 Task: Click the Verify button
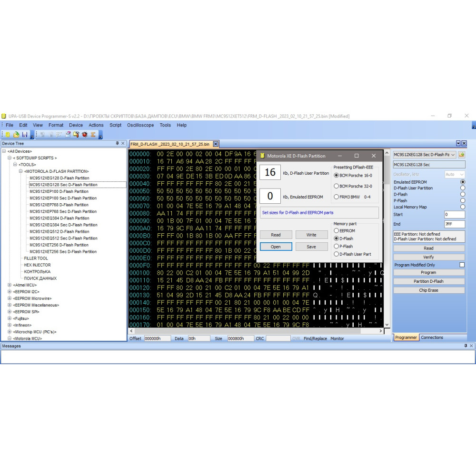click(x=429, y=257)
